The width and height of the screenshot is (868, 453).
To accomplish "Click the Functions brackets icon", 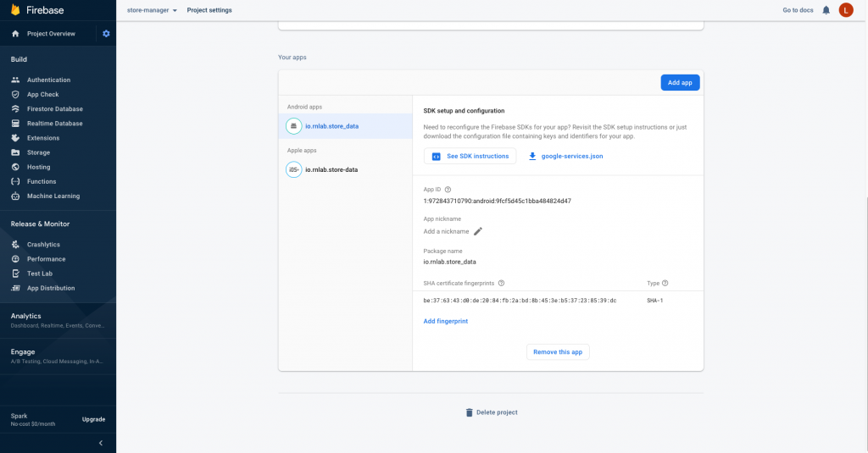I will [x=15, y=181].
